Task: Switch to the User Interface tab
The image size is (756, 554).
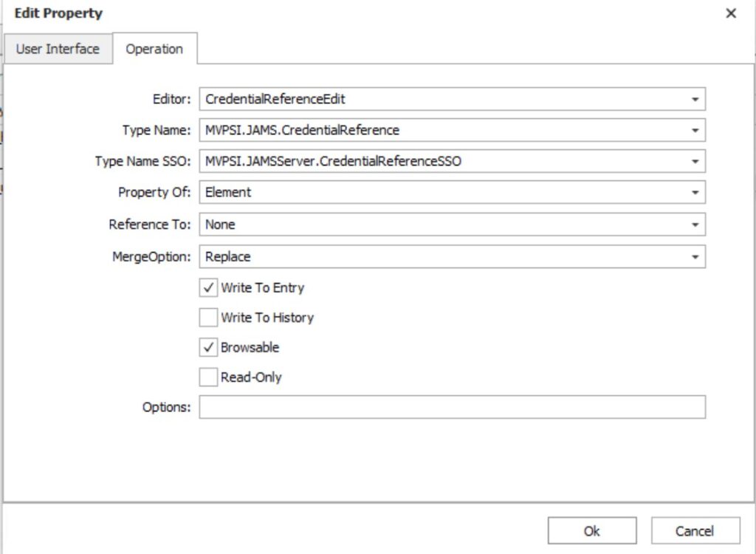Action: [x=58, y=49]
